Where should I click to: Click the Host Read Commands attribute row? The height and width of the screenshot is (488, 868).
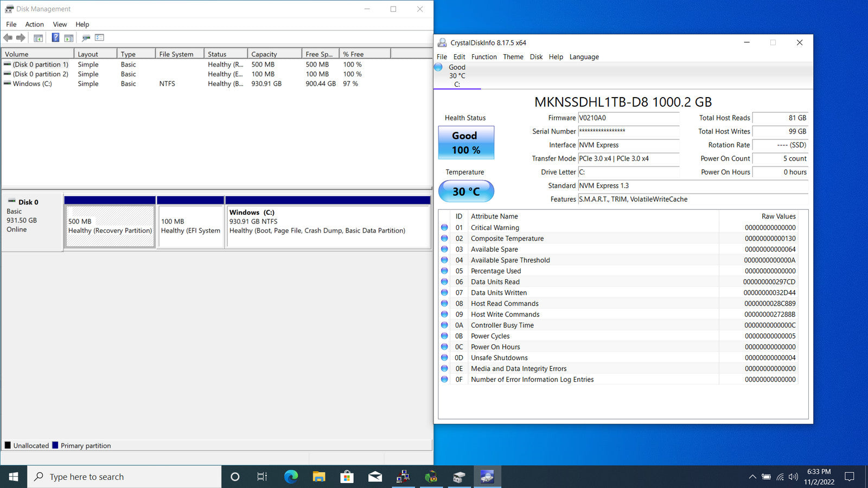click(618, 304)
